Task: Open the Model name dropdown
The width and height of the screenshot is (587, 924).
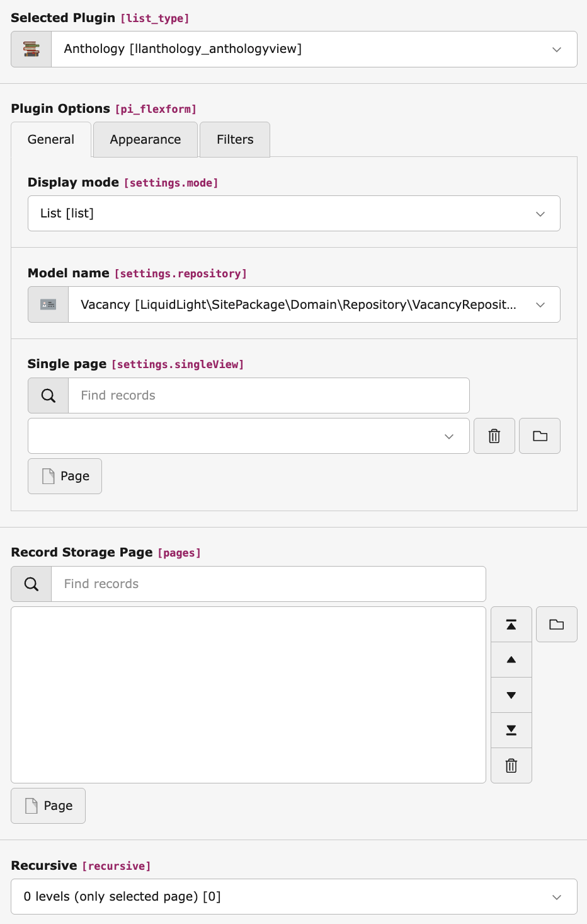Action: (x=540, y=304)
